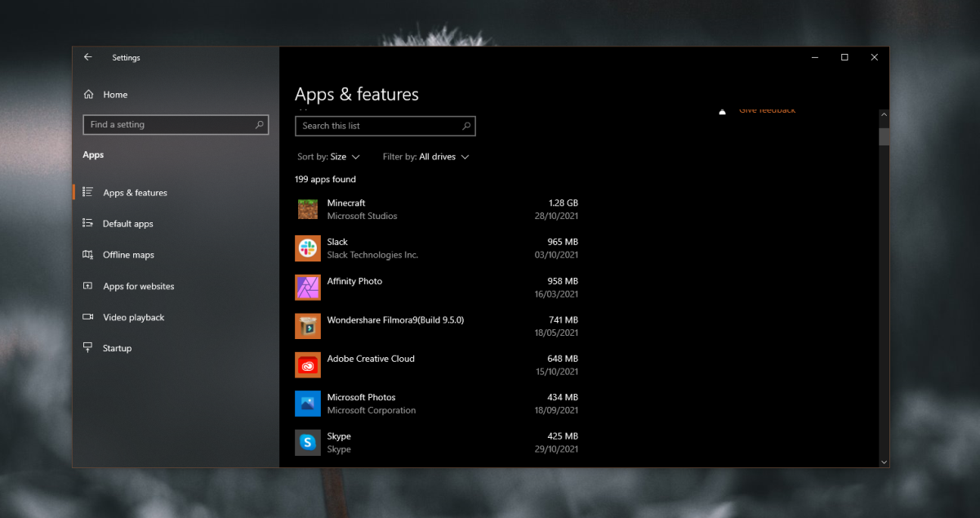Select the Microsoft Photos app icon
The width and height of the screenshot is (980, 518).
coord(308,404)
